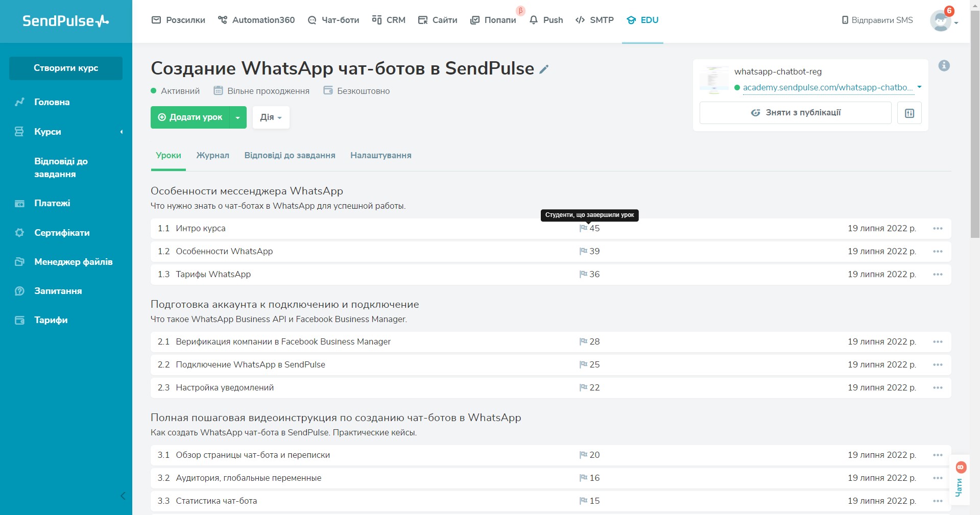Image resolution: width=980 pixels, height=515 pixels.
Task: Open lesson Тарифы WhatsApp
Action: (213, 274)
